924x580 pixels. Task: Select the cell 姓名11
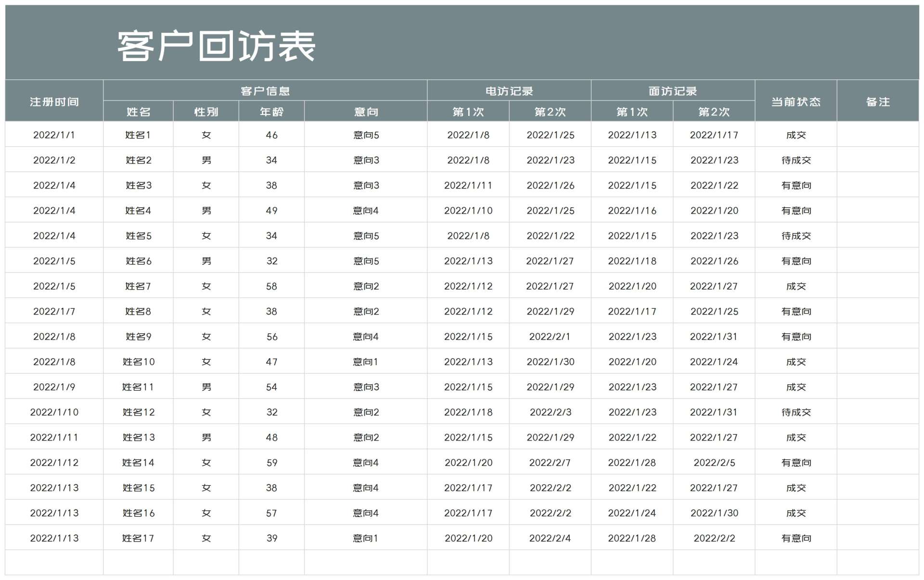coord(138,387)
